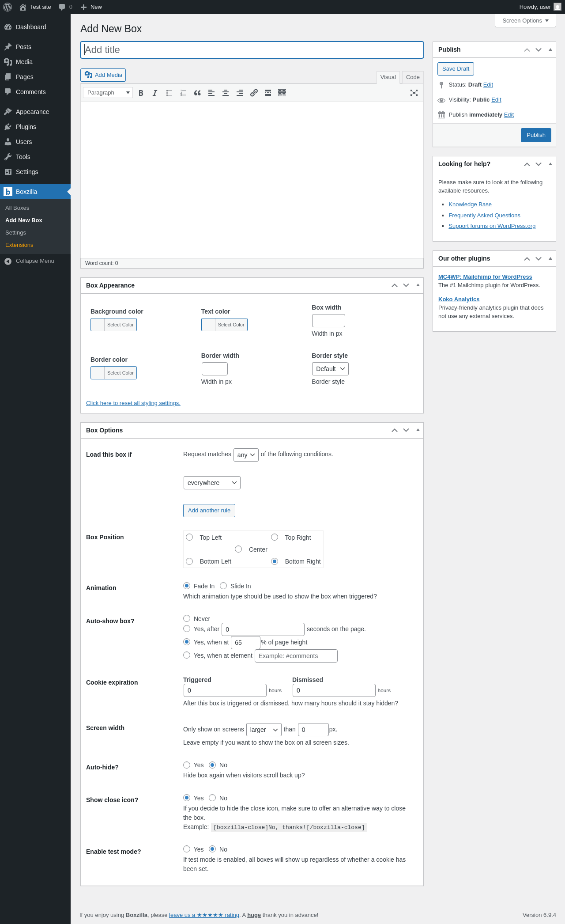Choose Slide In animation
The width and height of the screenshot is (565, 924).
223,586
